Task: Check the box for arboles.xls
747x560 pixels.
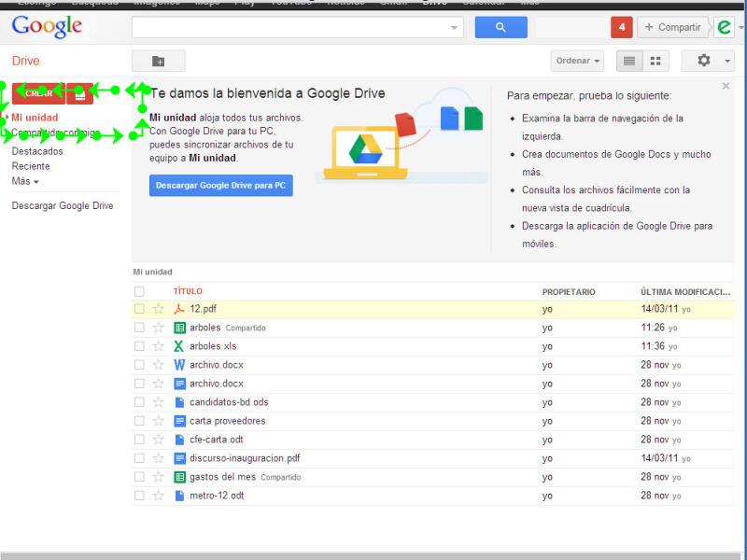Action: 139,346
